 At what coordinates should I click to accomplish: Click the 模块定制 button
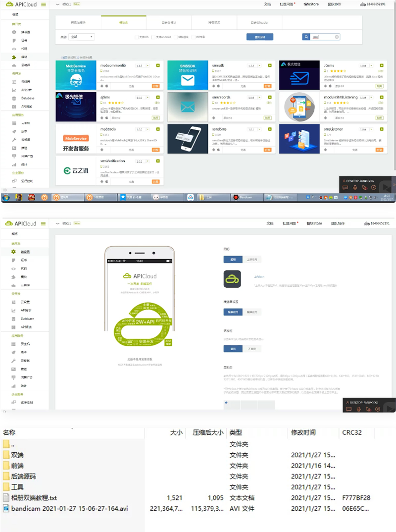coord(259,37)
